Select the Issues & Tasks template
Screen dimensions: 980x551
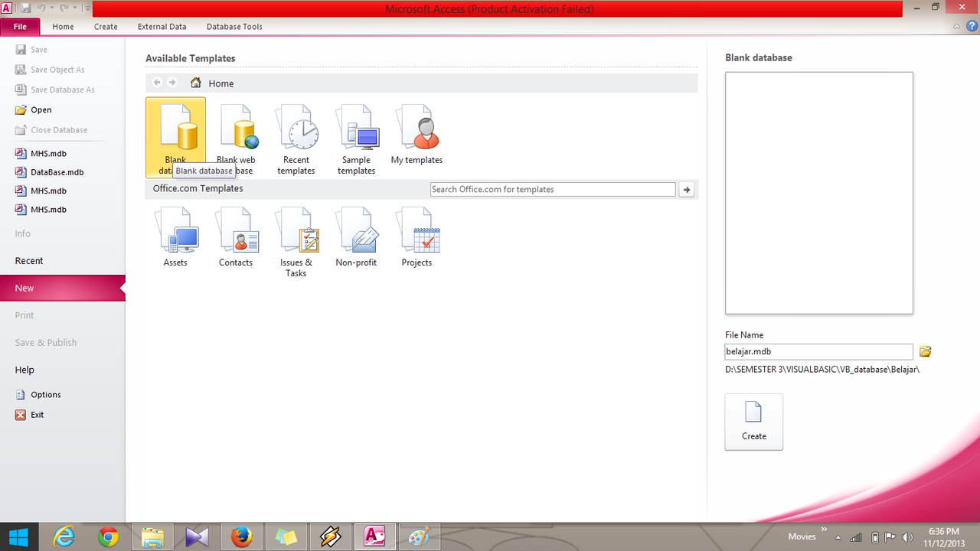296,242
